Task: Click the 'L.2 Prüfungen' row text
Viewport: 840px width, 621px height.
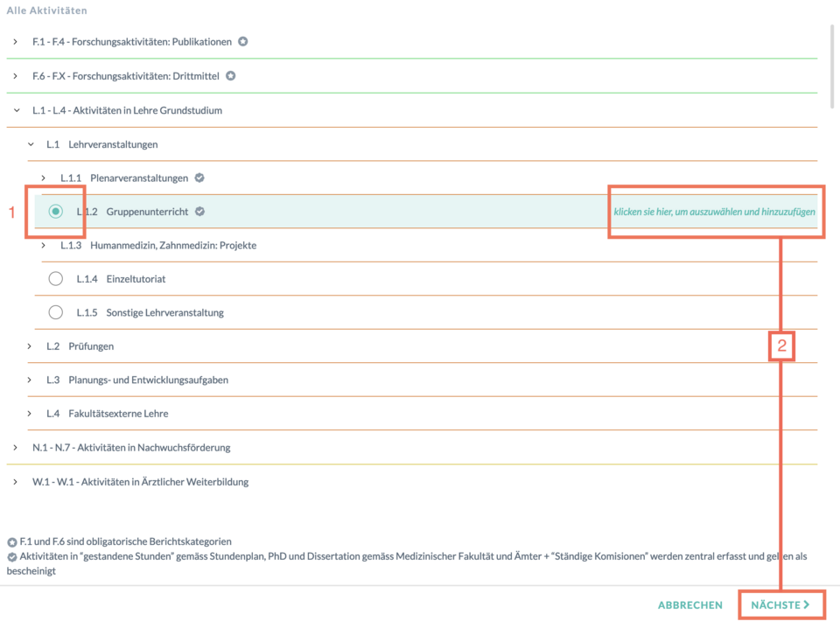Action: (x=80, y=346)
